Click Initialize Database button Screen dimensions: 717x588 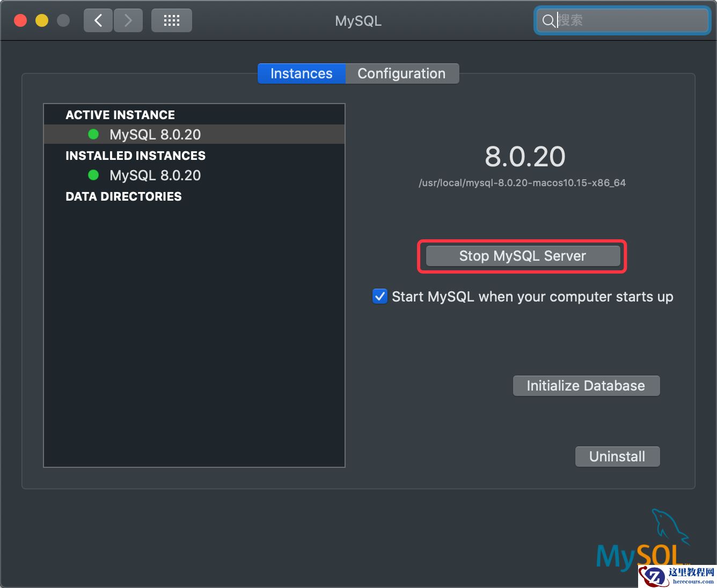coord(586,386)
